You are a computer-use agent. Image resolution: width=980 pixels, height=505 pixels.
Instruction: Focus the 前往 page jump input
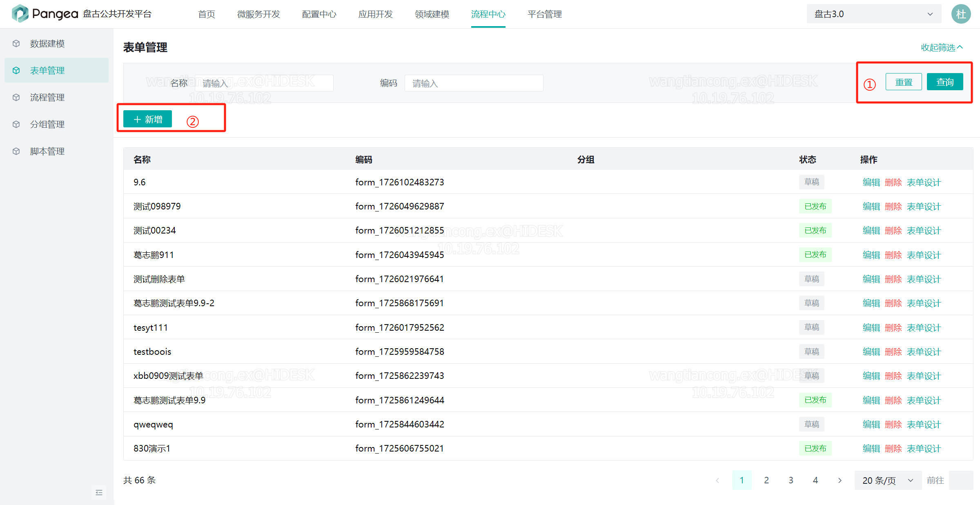click(x=961, y=480)
